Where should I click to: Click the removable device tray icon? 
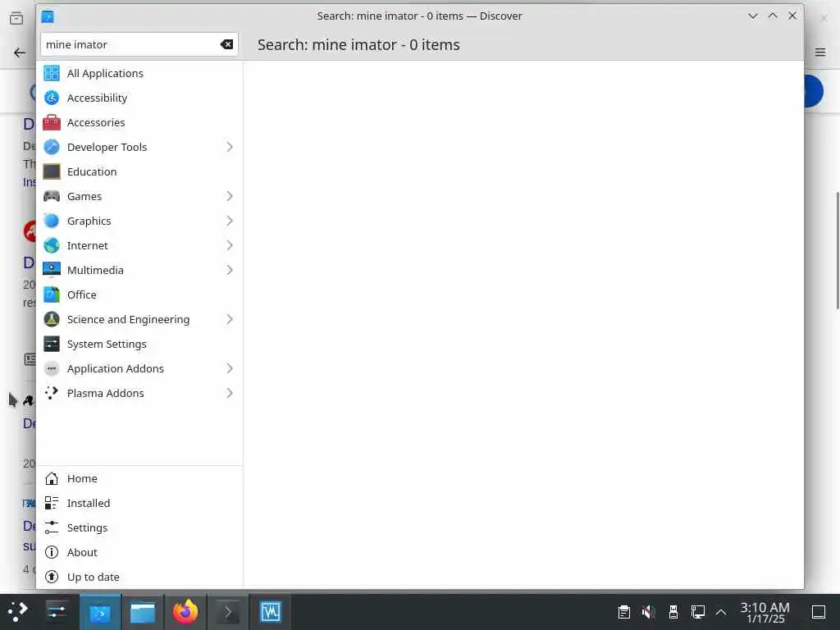pos(673,612)
